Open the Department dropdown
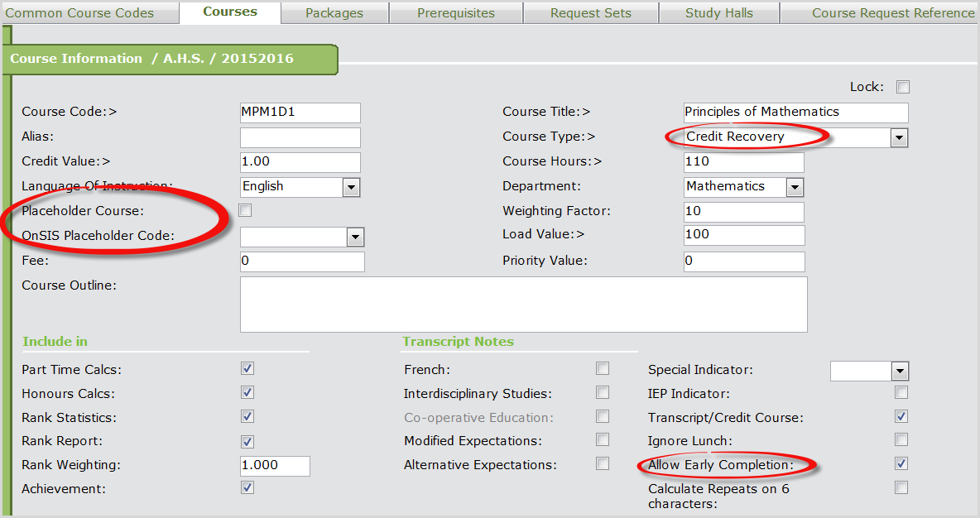980x518 pixels. pyautogui.click(x=795, y=187)
